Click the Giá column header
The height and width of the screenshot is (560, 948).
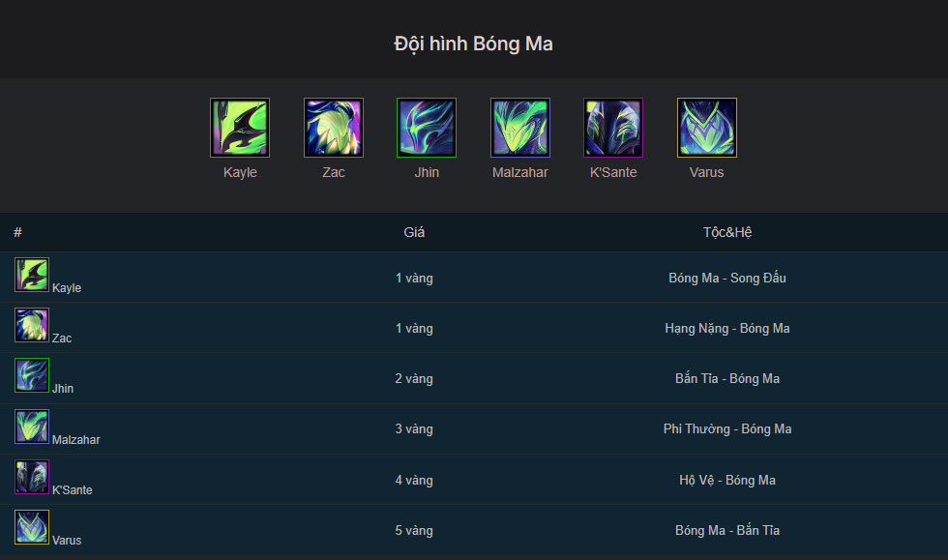coord(414,232)
